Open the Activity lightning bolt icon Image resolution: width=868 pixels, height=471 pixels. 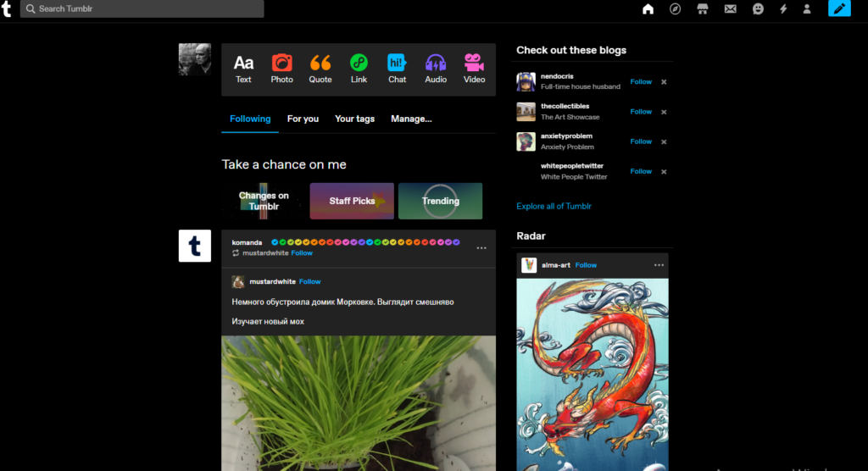(783, 8)
